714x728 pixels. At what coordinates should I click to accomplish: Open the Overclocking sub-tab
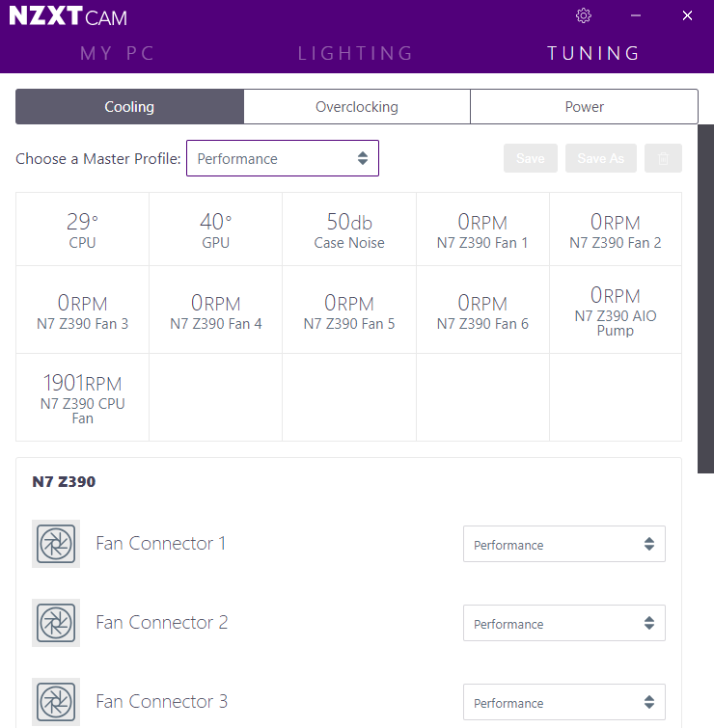(x=357, y=107)
